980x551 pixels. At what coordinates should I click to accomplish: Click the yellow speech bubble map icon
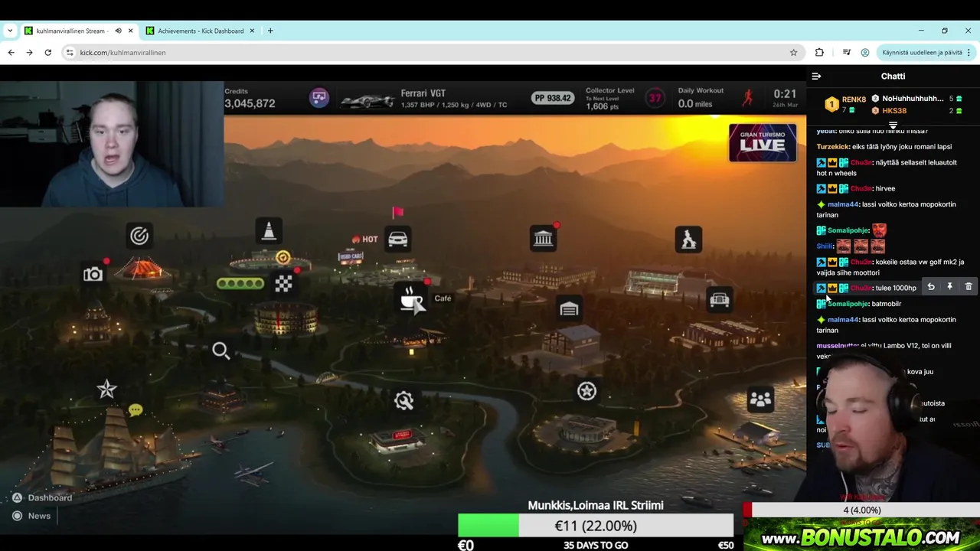pos(136,411)
